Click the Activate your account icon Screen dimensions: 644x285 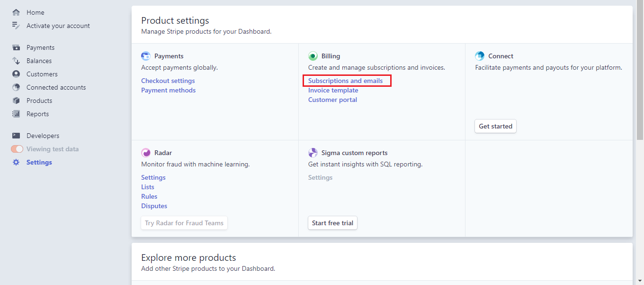16,26
